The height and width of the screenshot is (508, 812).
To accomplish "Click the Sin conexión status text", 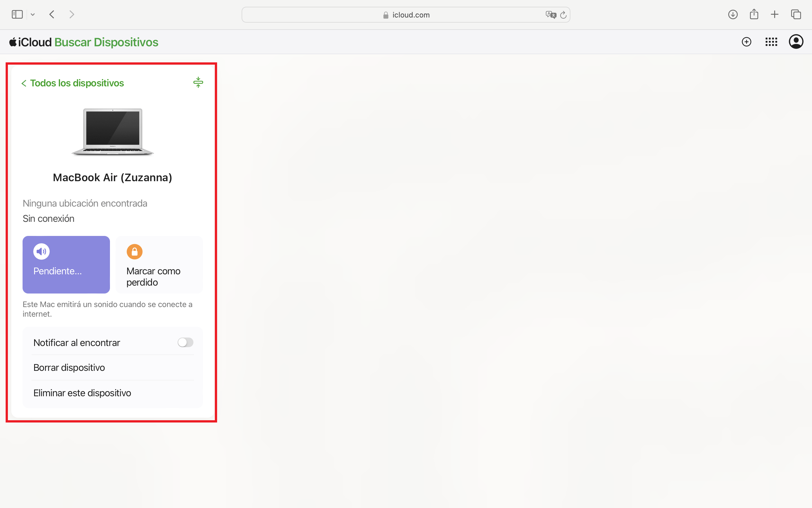I will [48, 218].
